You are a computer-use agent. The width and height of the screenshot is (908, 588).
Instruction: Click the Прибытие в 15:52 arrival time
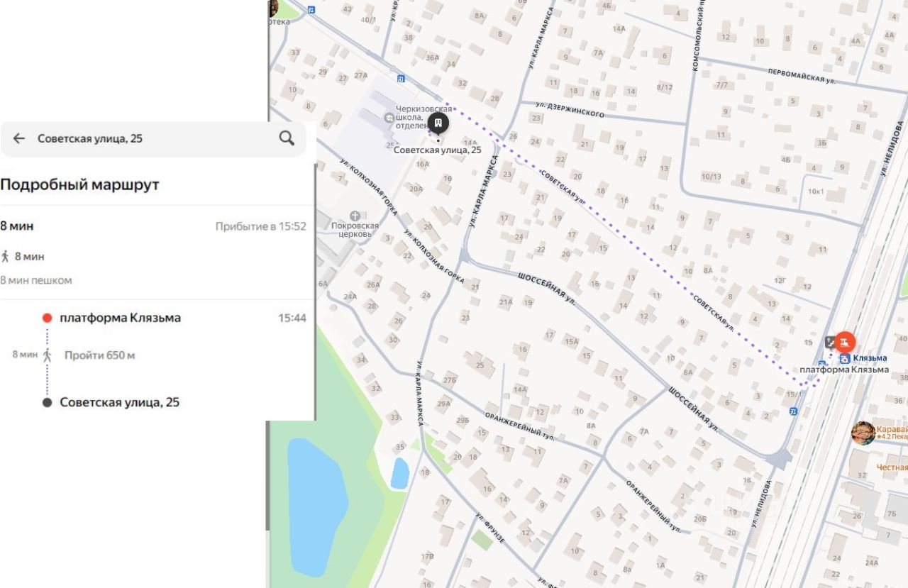coord(261,226)
